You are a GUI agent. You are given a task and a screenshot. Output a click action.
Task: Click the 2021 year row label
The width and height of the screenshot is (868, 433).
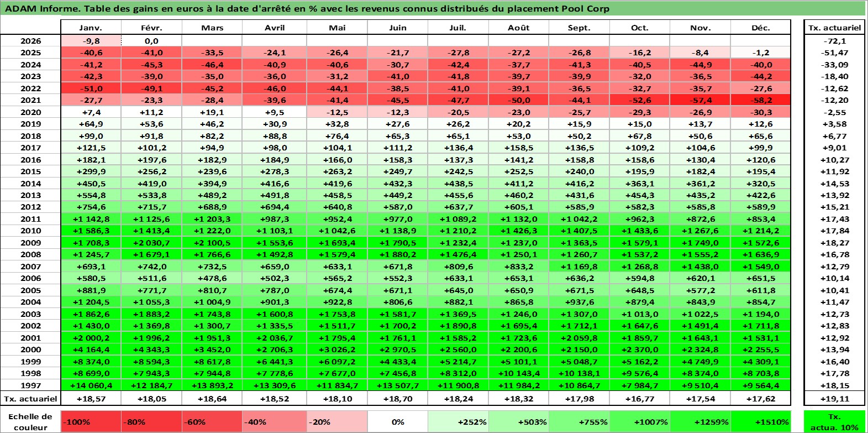(30, 100)
